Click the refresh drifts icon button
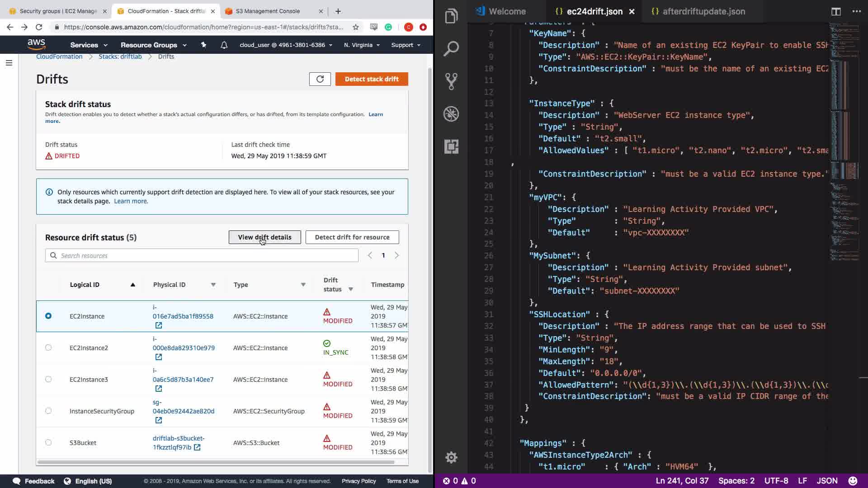 click(320, 79)
